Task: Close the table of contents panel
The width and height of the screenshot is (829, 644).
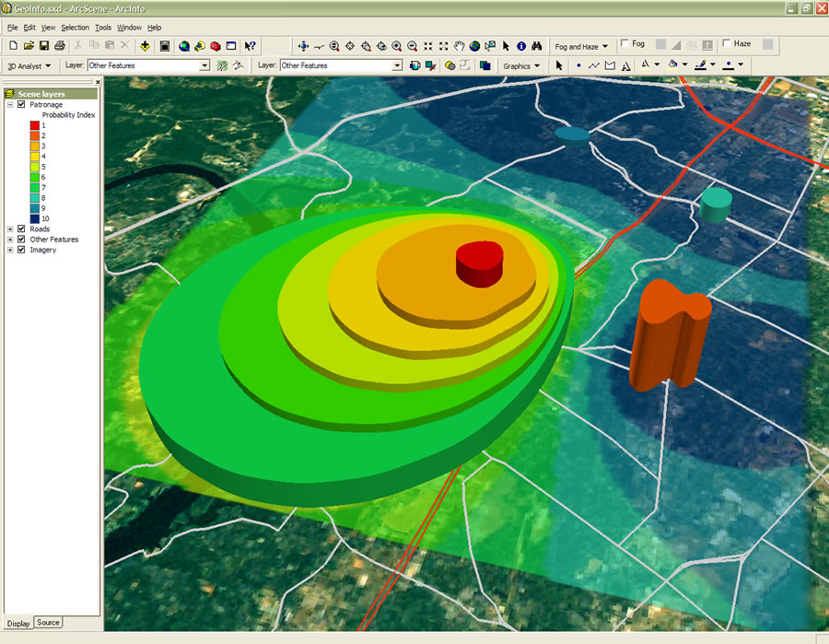Action: pos(98,82)
